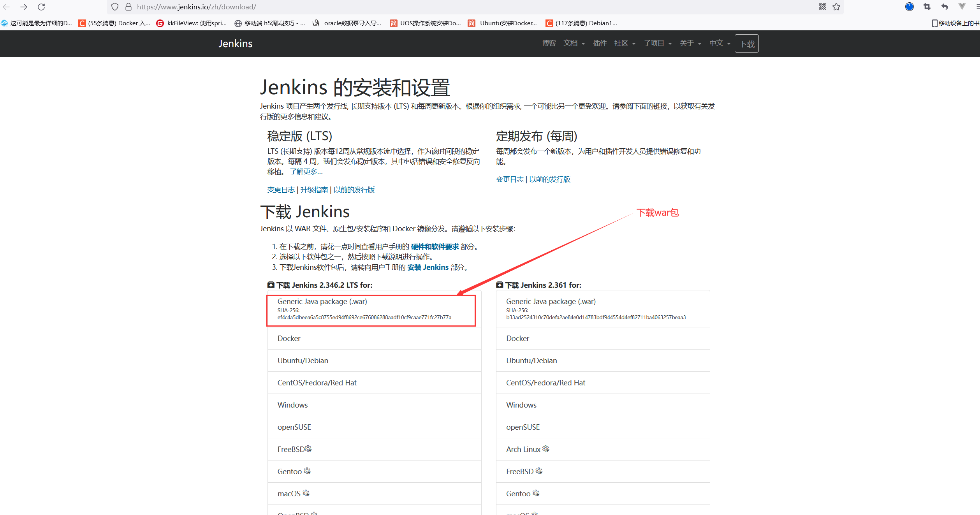
Task: Click the bookmark star icon
Action: pos(836,7)
